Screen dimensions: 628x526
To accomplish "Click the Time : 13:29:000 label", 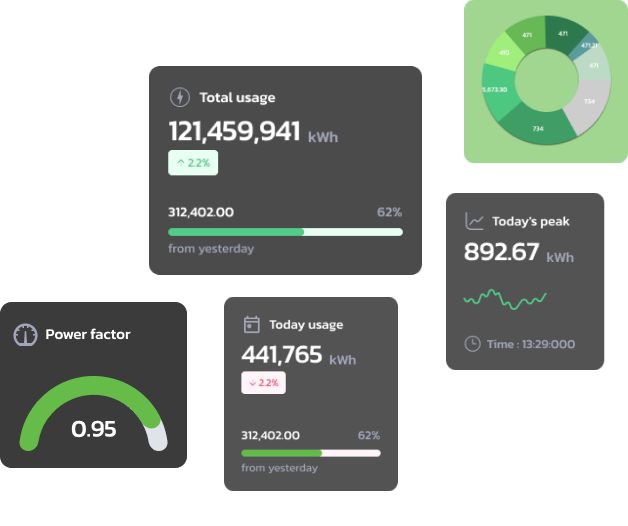I will click(x=531, y=344).
